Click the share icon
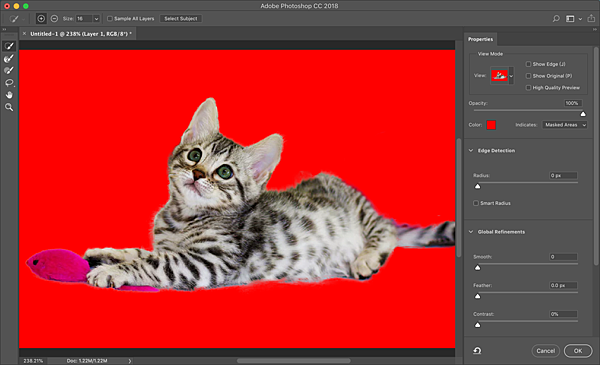This screenshot has height=365, width=600. click(591, 18)
